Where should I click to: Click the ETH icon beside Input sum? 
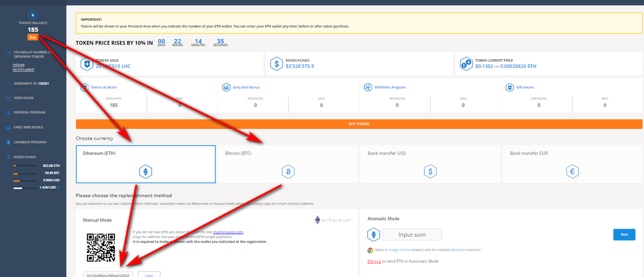click(x=374, y=235)
